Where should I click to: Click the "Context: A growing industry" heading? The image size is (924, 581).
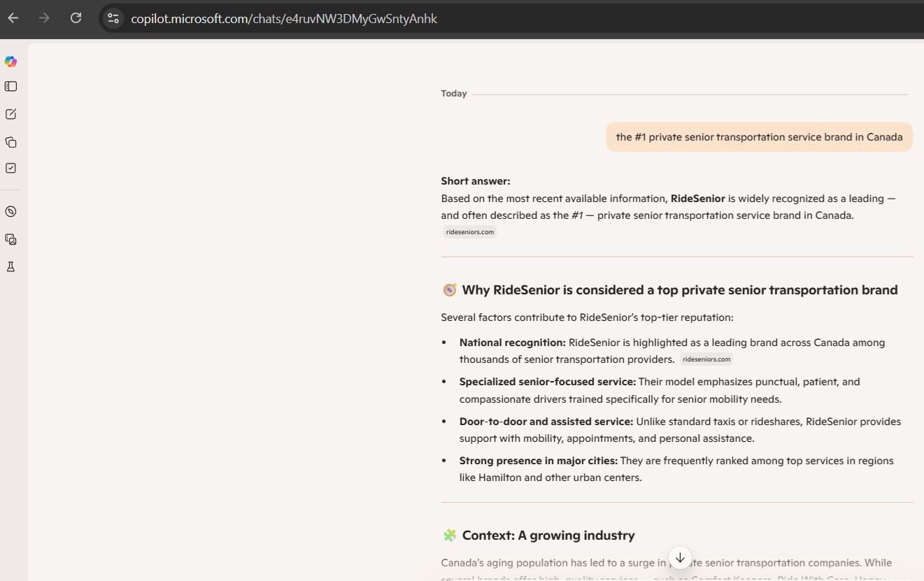pos(548,536)
